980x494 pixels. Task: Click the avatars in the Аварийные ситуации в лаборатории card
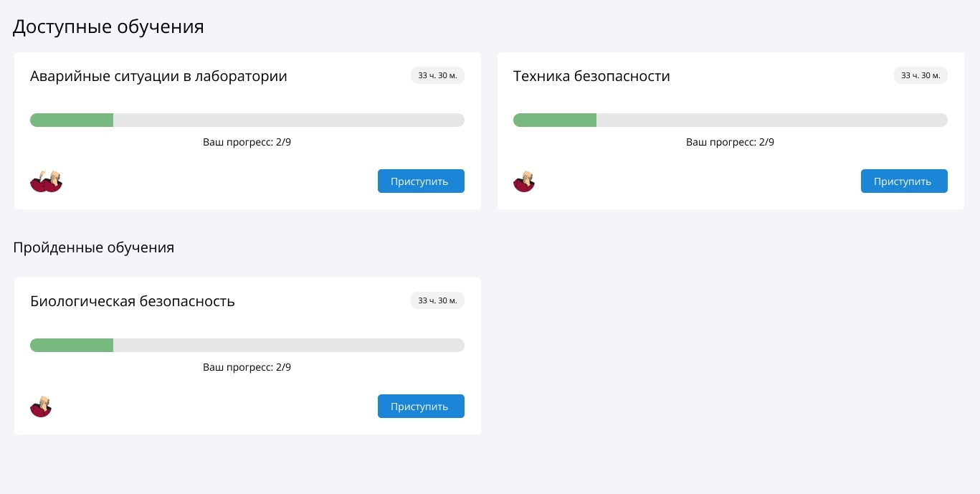click(x=46, y=181)
